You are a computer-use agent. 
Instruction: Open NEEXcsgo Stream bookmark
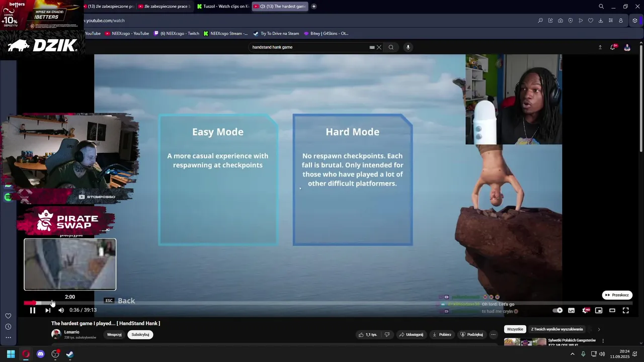pyautogui.click(x=225, y=34)
